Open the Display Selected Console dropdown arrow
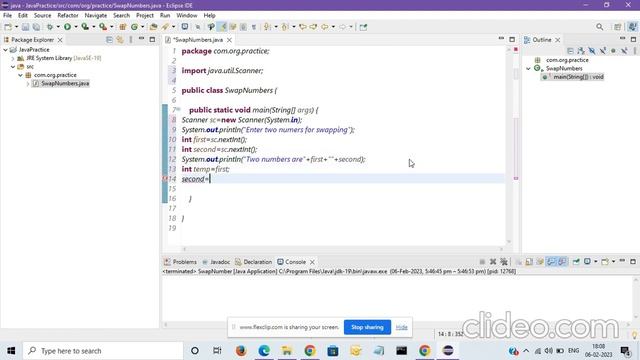The image size is (640, 360). tap(596, 262)
